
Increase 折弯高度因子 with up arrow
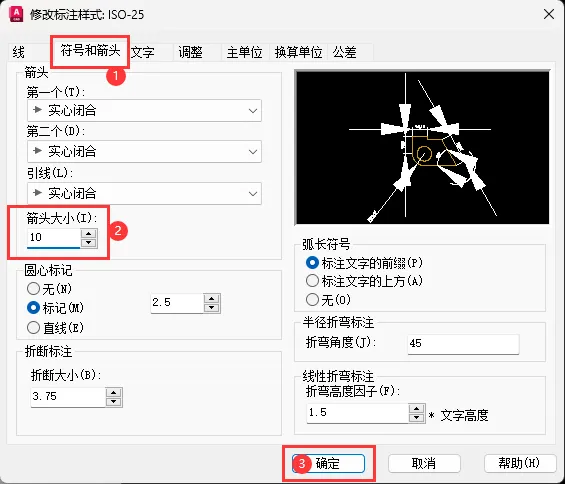coord(417,409)
